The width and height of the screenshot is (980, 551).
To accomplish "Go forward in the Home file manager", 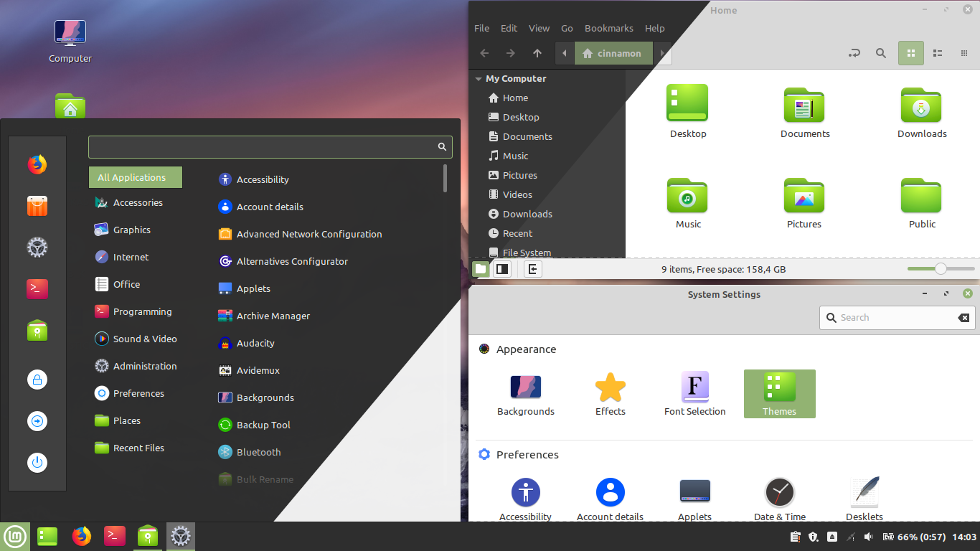I will [511, 53].
